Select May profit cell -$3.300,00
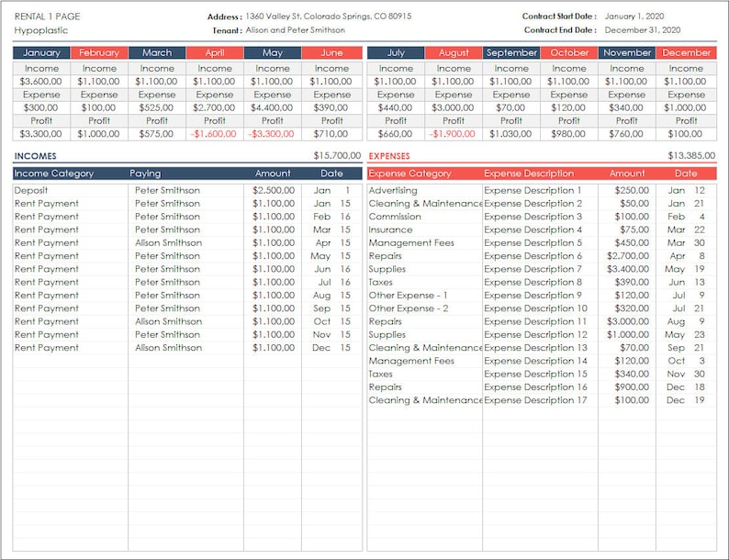This screenshot has height=560, width=729. (272, 134)
